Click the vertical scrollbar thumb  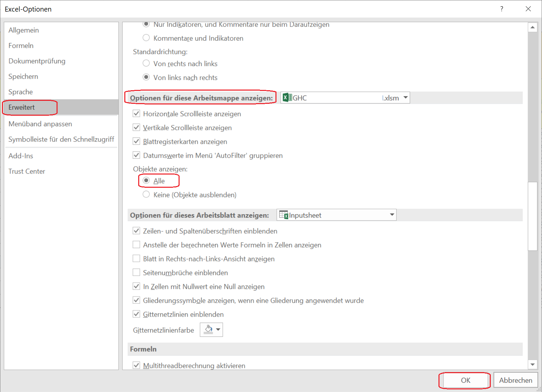click(532, 216)
